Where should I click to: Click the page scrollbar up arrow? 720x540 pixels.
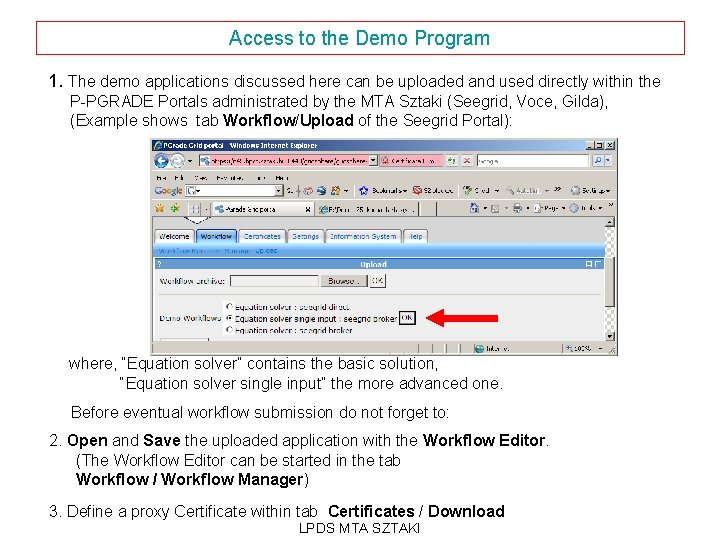coord(610,223)
